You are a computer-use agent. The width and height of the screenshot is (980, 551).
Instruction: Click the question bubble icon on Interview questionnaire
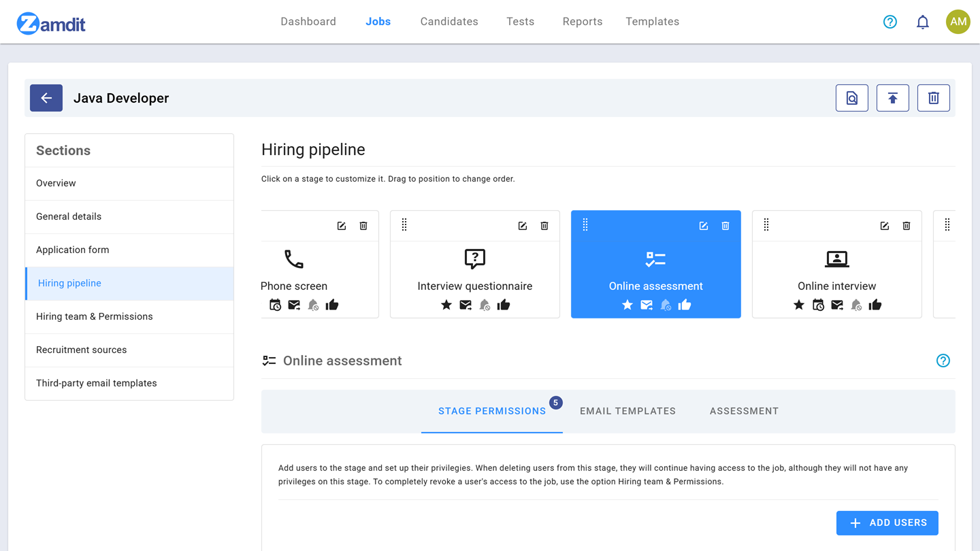point(475,259)
